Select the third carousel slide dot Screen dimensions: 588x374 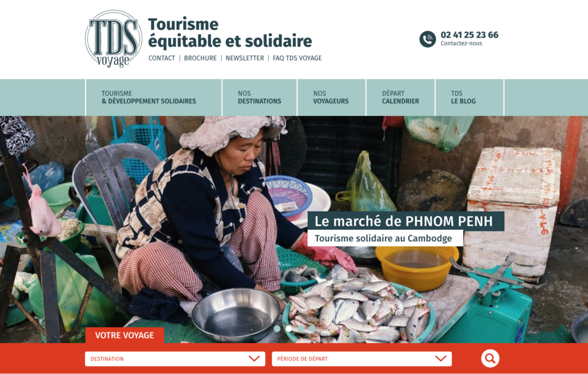pyautogui.click(x=300, y=329)
